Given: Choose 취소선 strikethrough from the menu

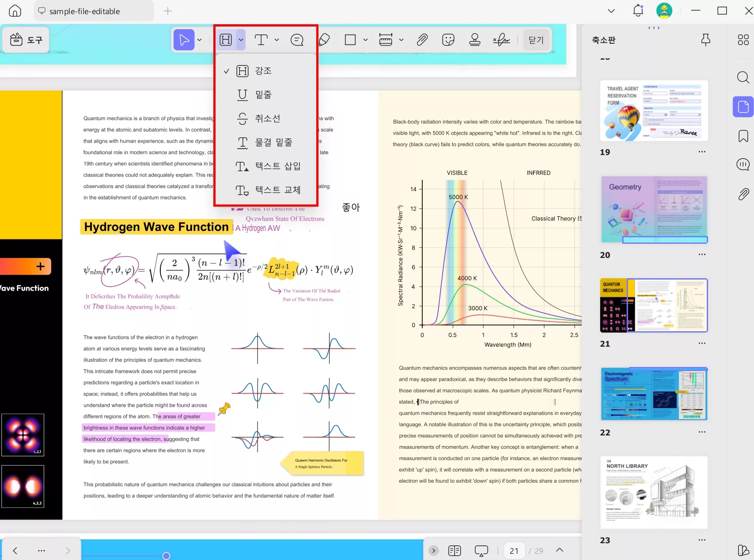Looking at the screenshot, I should [x=266, y=118].
